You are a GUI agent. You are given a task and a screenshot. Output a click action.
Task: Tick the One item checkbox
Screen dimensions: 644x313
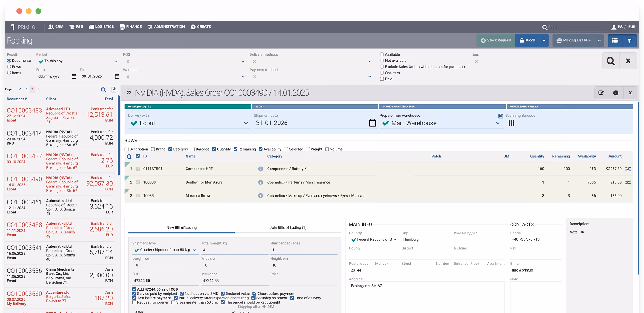click(382, 73)
